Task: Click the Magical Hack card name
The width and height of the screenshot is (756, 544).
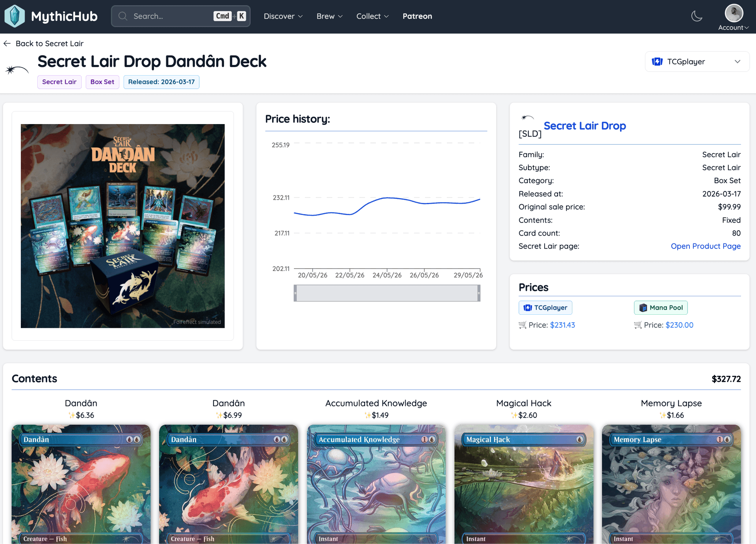Action: pyautogui.click(x=524, y=403)
